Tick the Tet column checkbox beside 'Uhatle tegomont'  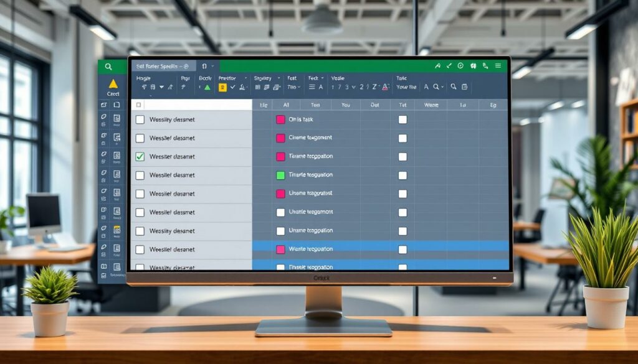(402, 212)
